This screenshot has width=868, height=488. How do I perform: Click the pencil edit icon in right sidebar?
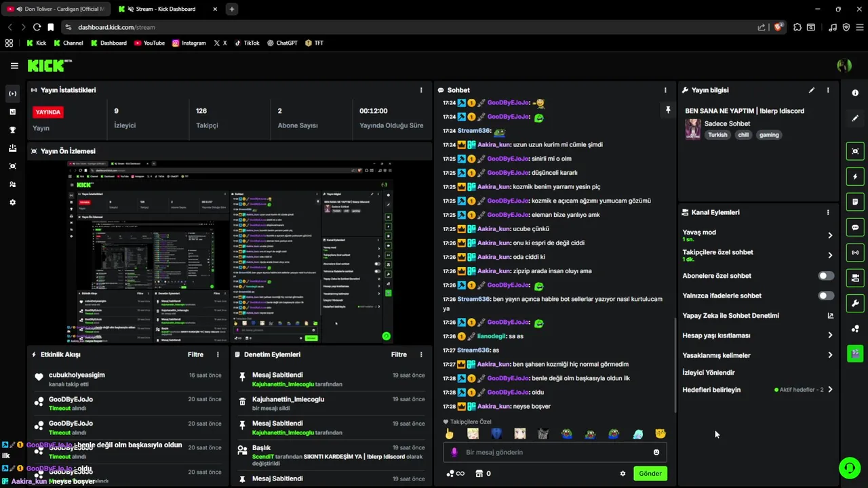pyautogui.click(x=855, y=118)
